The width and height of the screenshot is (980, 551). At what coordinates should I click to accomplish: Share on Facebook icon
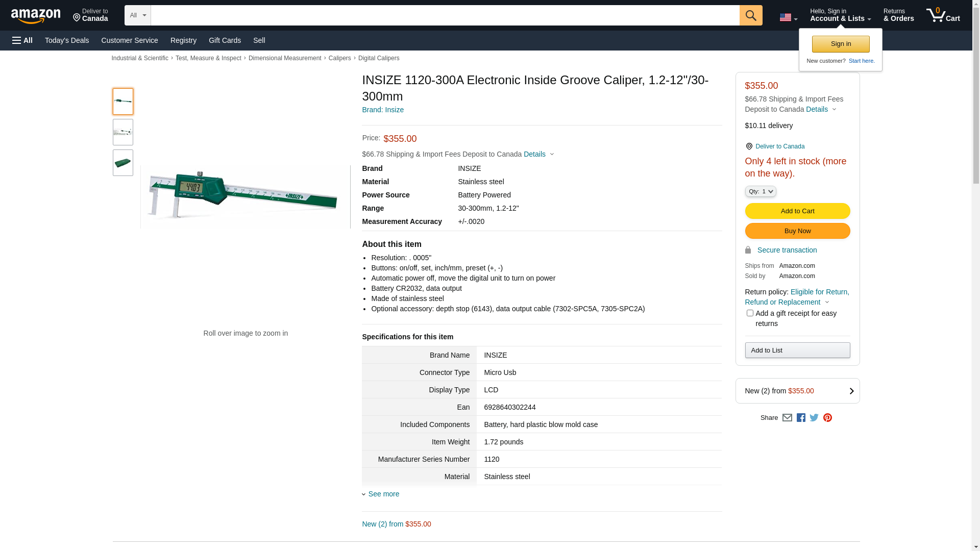tap(801, 418)
